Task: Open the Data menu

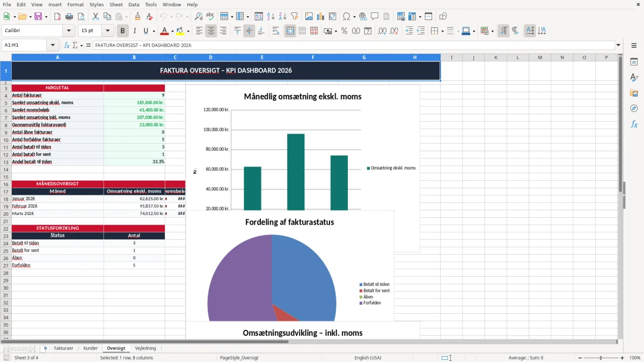Action: coord(134,4)
